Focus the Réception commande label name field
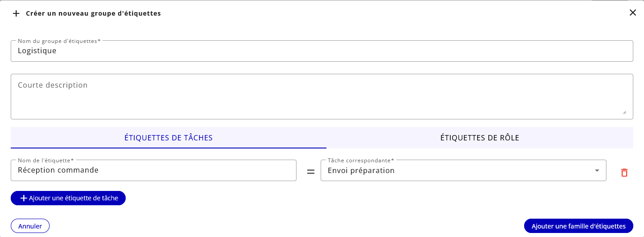Screen dimensions: 644x237 pos(153,170)
